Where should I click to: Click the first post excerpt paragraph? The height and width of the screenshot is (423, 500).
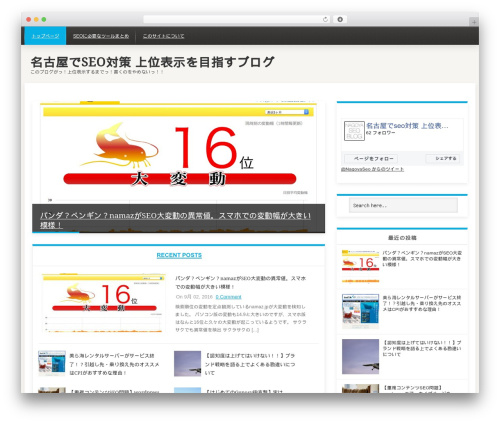click(241, 318)
